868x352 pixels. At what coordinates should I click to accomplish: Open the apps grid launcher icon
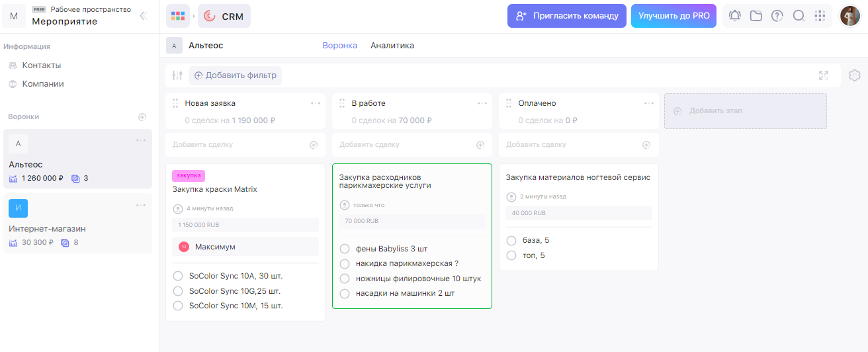[x=178, y=15]
